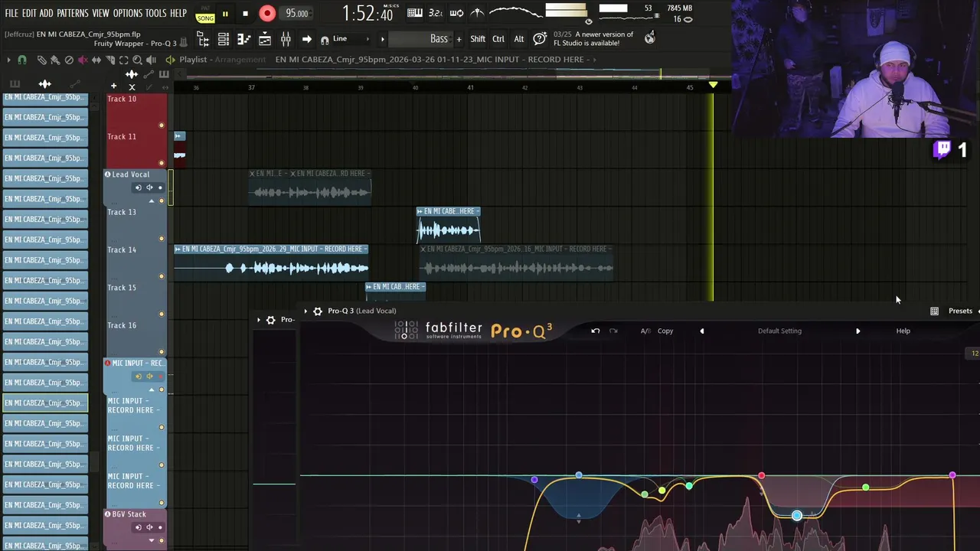Select the playlist select tool
The width and height of the screenshot is (980, 551).
click(x=123, y=60)
